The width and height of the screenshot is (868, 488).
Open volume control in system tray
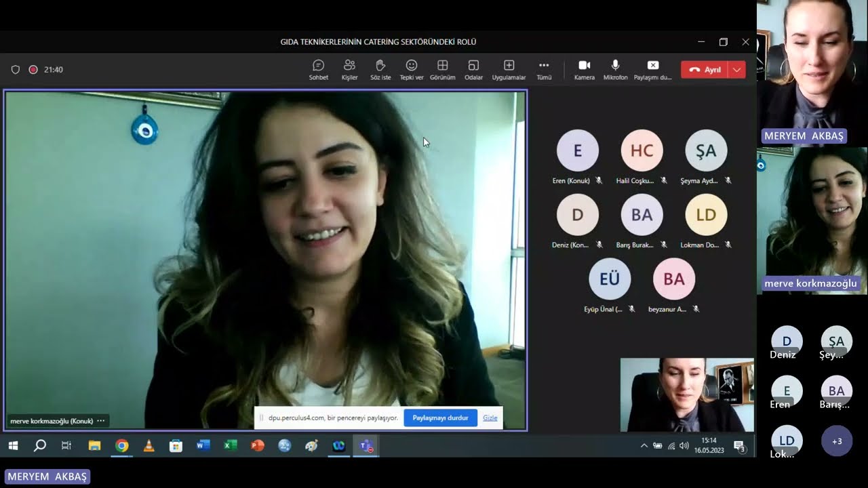click(x=684, y=445)
